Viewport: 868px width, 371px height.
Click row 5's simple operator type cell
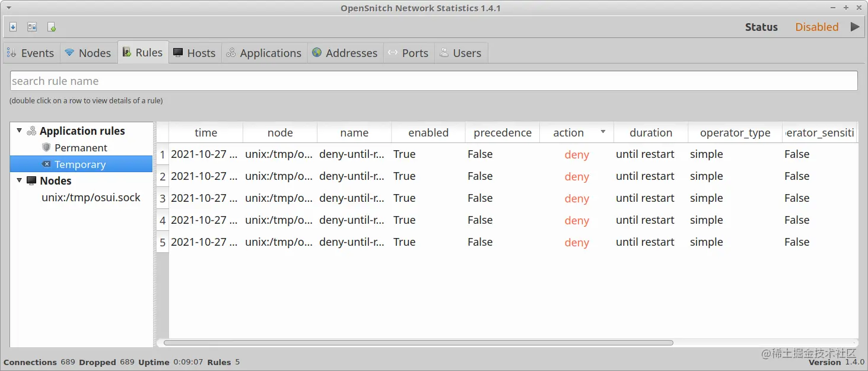tap(735, 242)
